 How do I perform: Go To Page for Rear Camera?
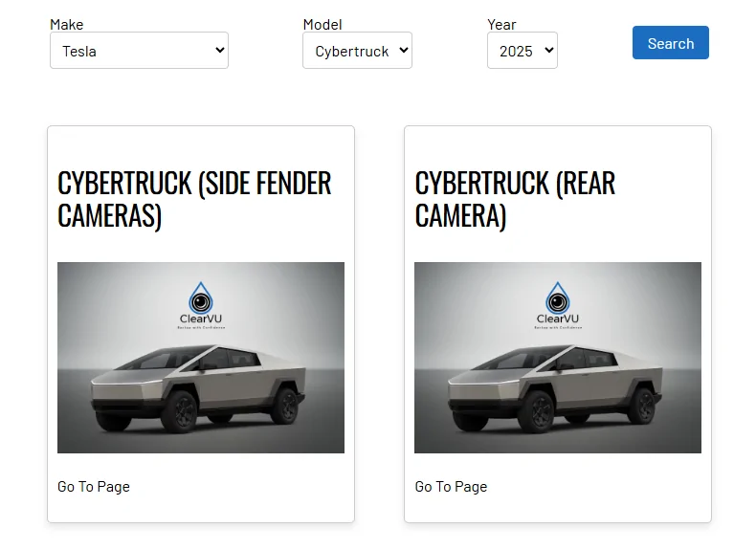pyautogui.click(x=451, y=487)
